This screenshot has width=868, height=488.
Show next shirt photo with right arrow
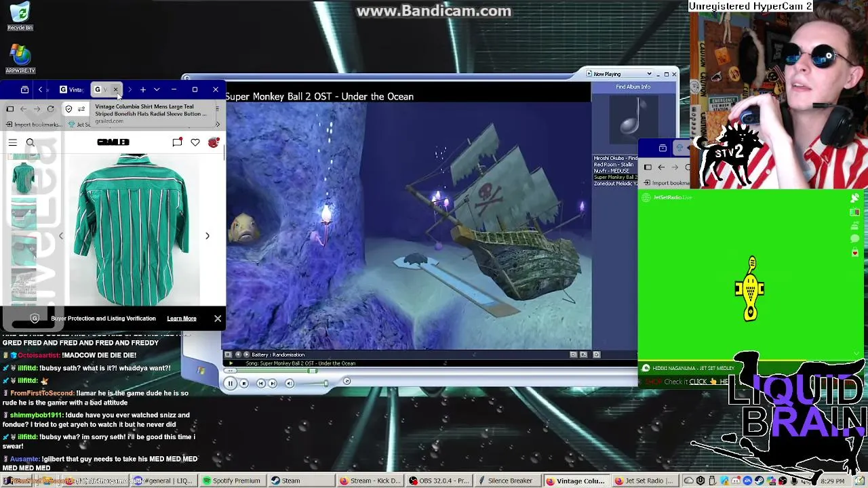tap(208, 236)
